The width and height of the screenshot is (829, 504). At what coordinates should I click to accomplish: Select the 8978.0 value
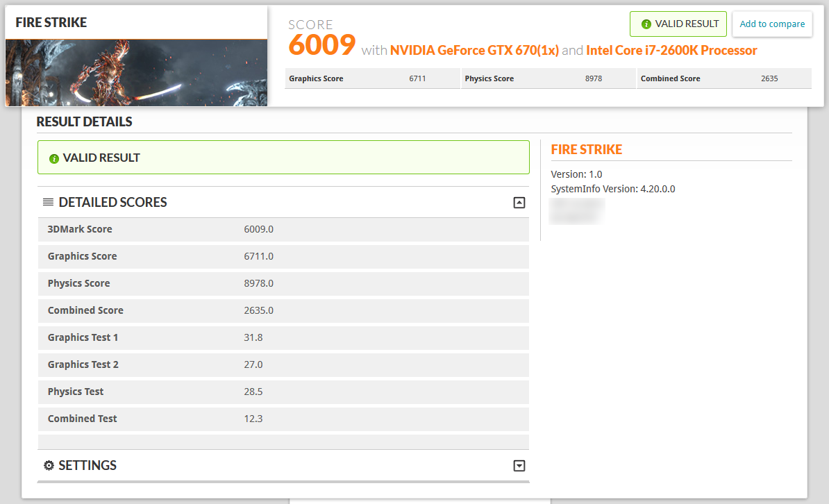tap(258, 283)
